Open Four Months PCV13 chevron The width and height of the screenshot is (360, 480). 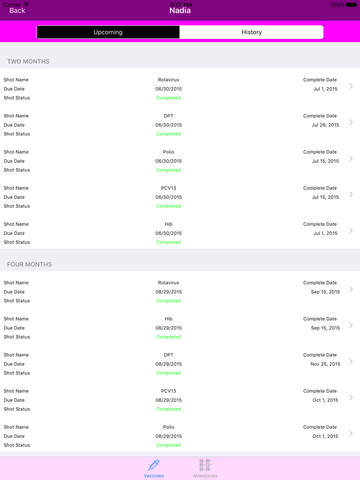click(x=351, y=397)
